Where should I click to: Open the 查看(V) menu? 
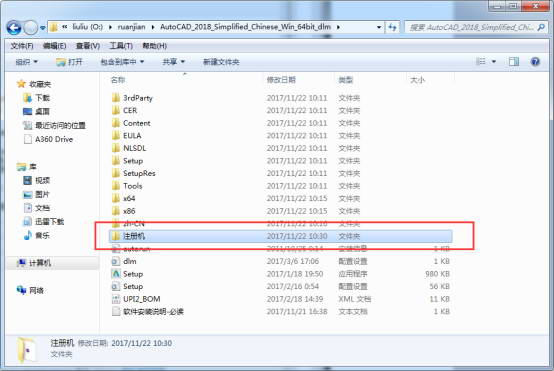88,46
